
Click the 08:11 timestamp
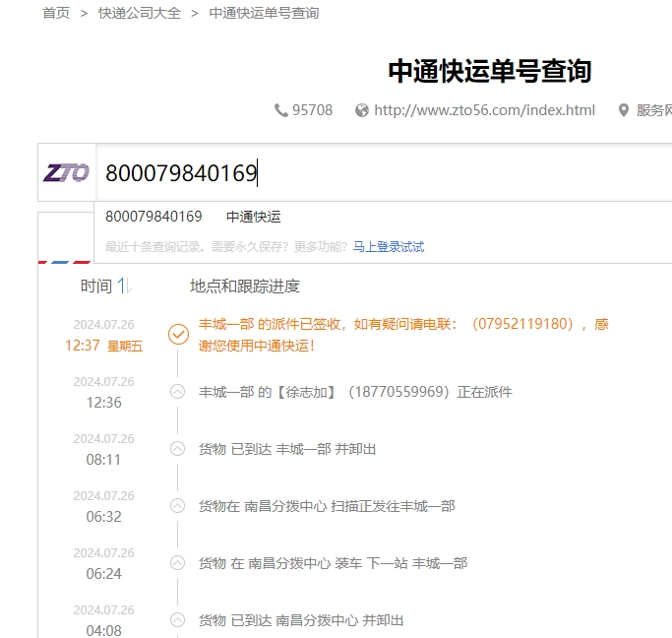[103, 459]
